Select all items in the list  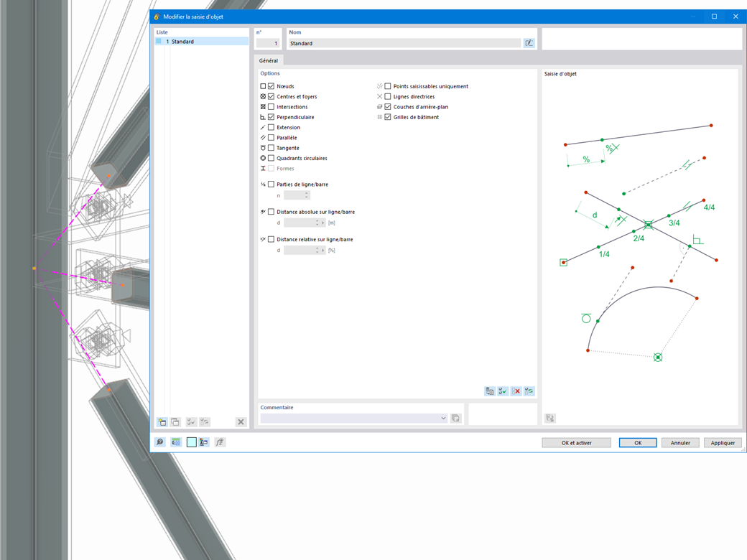pyautogui.click(x=191, y=422)
